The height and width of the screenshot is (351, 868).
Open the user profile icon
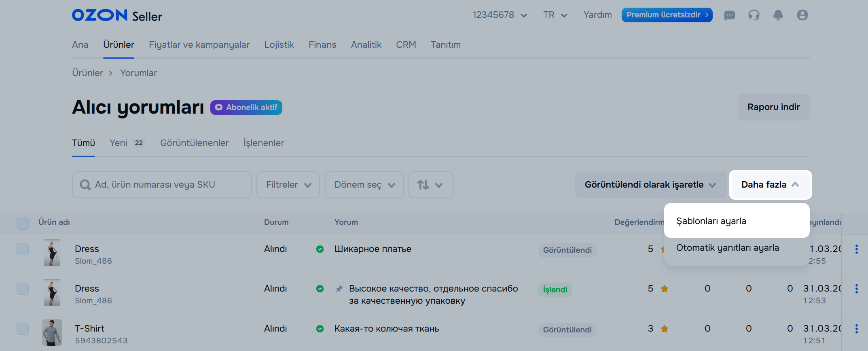802,15
